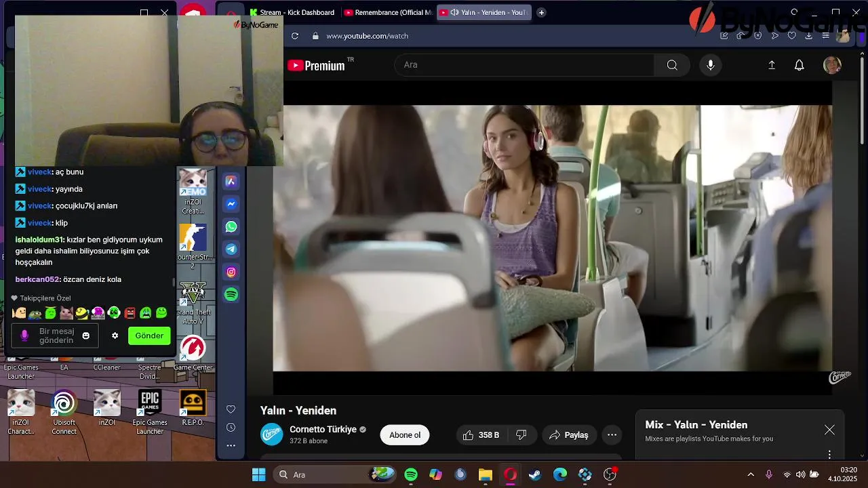Open Cornetto Türkiye channel avatar
The height and width of the screenshot is (488, 868).
point(272,434)
